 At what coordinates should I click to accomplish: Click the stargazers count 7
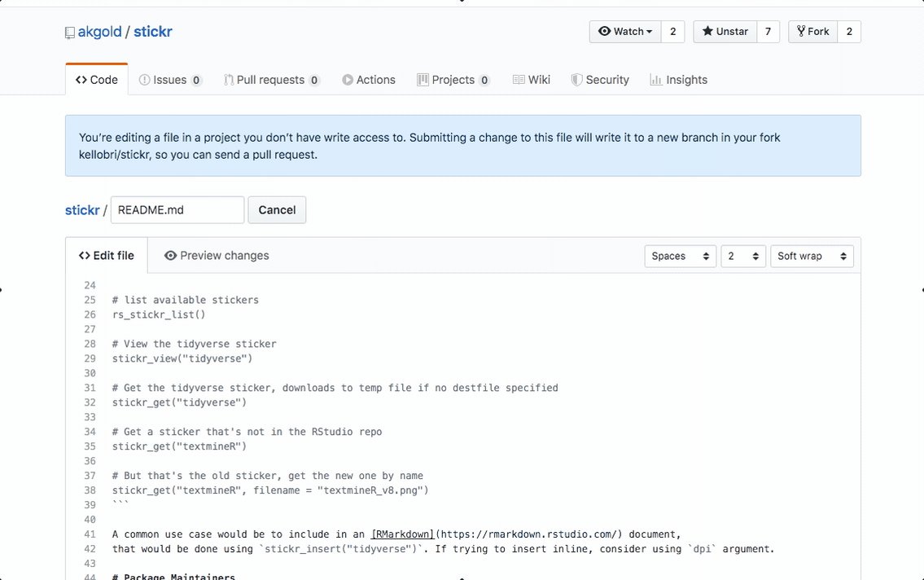[768, 32]
